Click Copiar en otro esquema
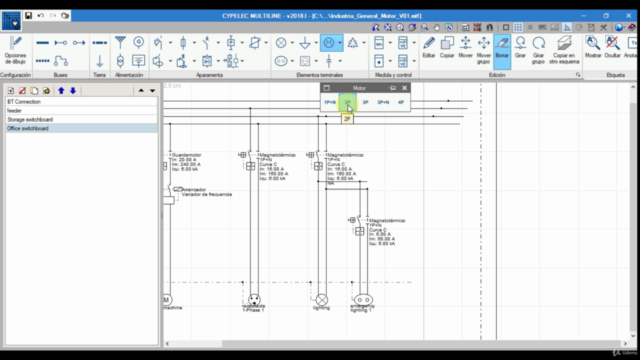Viewport: 640px width, 360px height. point(564,50)
